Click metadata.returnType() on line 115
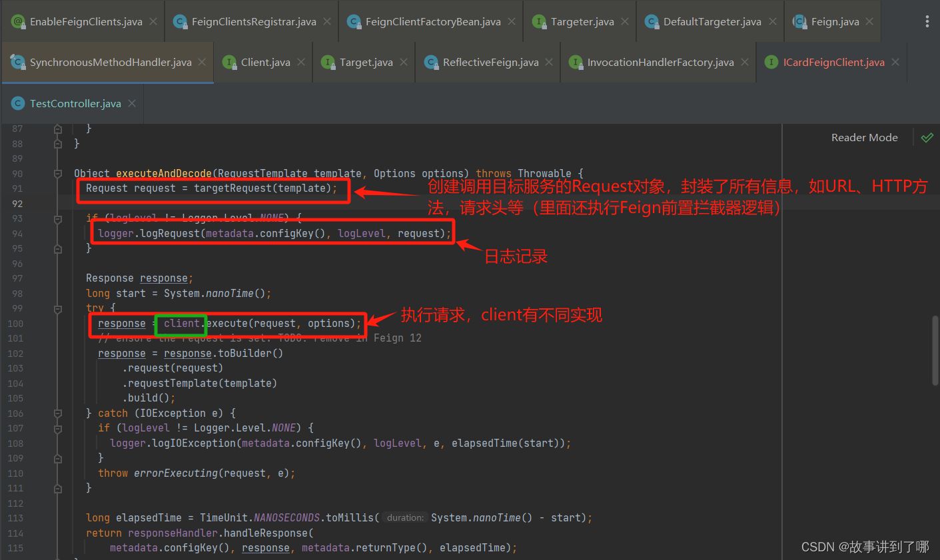 [x=364, y=548]
